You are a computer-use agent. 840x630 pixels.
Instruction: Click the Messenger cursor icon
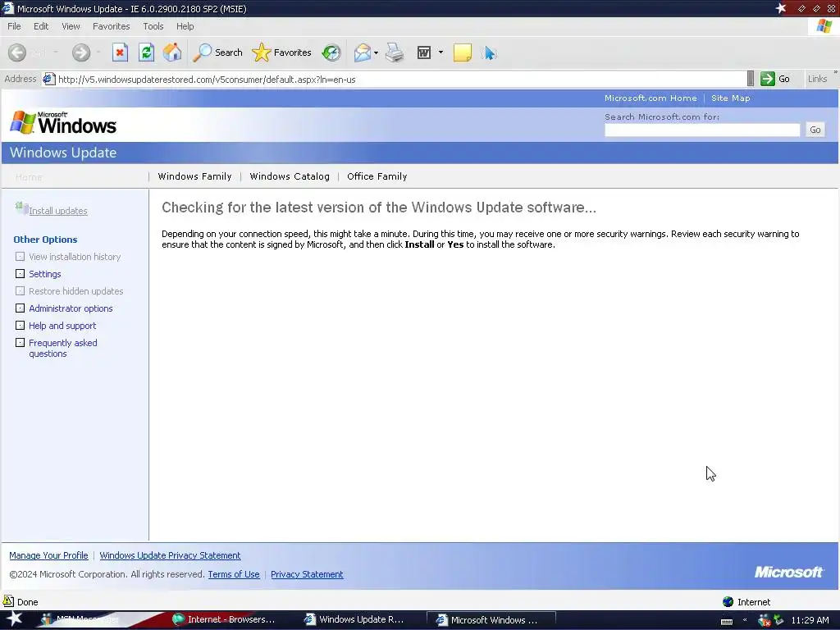tap(489, 53)
